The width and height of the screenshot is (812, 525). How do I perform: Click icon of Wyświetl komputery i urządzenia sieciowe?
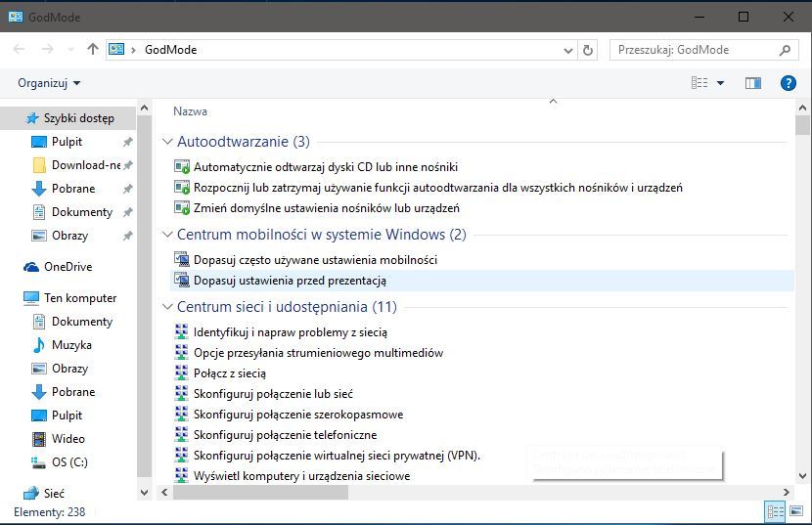(182, 475)
